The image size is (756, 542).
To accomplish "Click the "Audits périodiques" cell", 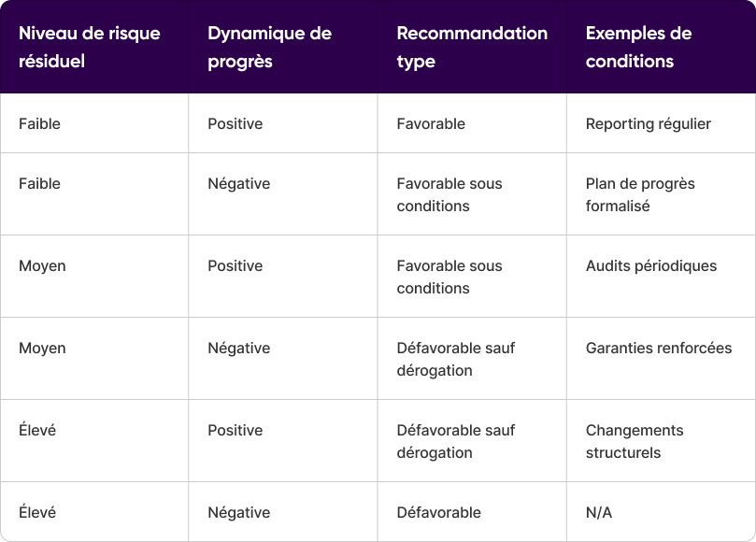I will click(x=650, y=265).
